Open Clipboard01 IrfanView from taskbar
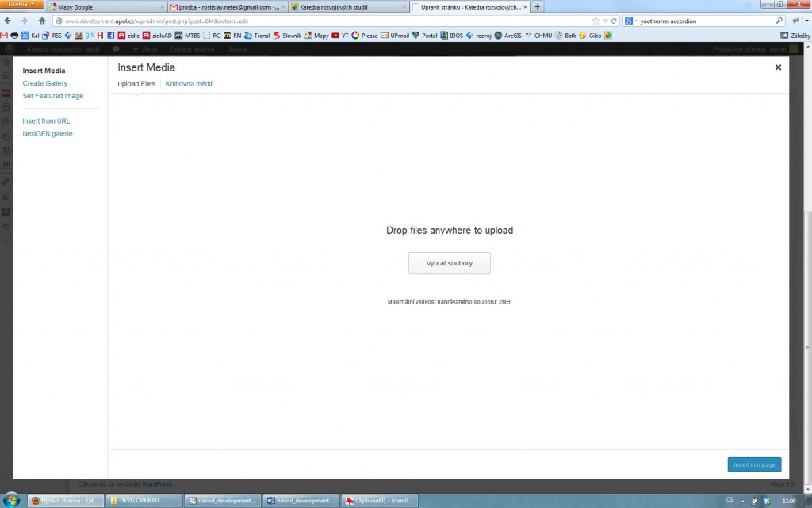This screenshot has height=508, width=812. [380, 501]
